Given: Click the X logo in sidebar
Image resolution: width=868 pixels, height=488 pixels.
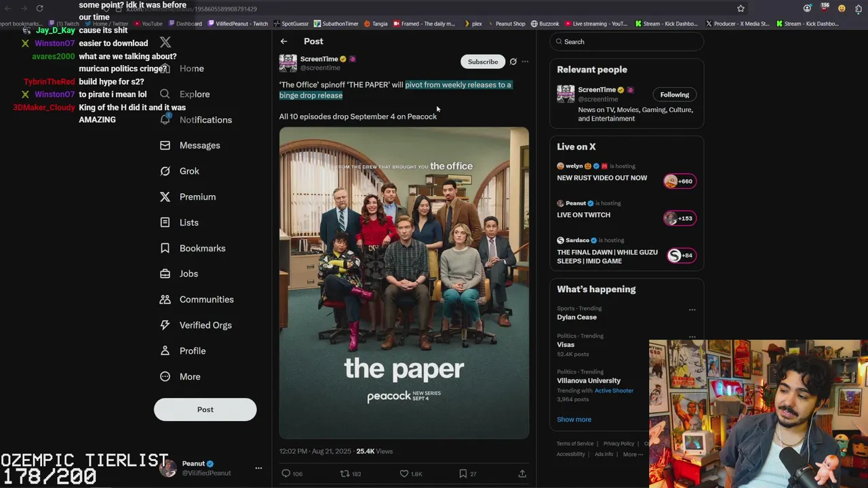Looking at the screenshot, I should click(x=165, y=42).
